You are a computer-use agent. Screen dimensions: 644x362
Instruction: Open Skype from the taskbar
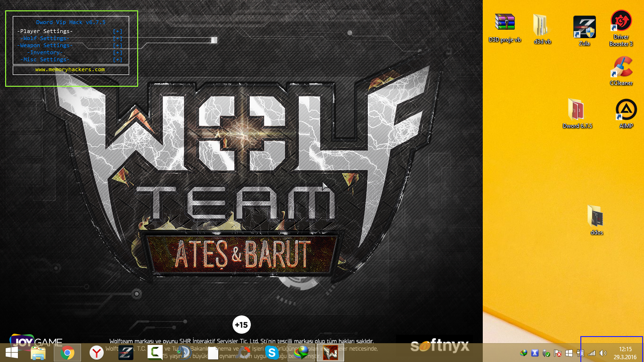(x=272, y=353)
